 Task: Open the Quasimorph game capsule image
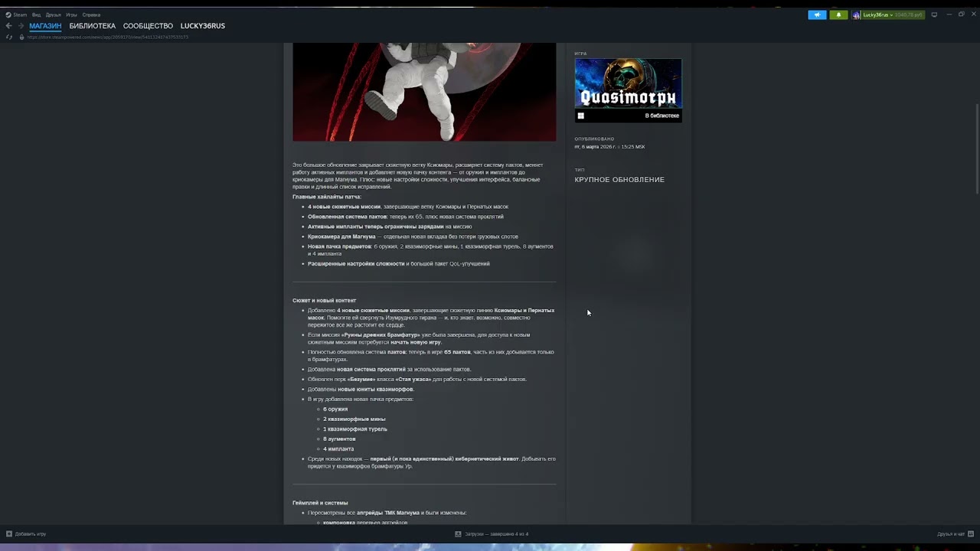(x=628, y=84)
